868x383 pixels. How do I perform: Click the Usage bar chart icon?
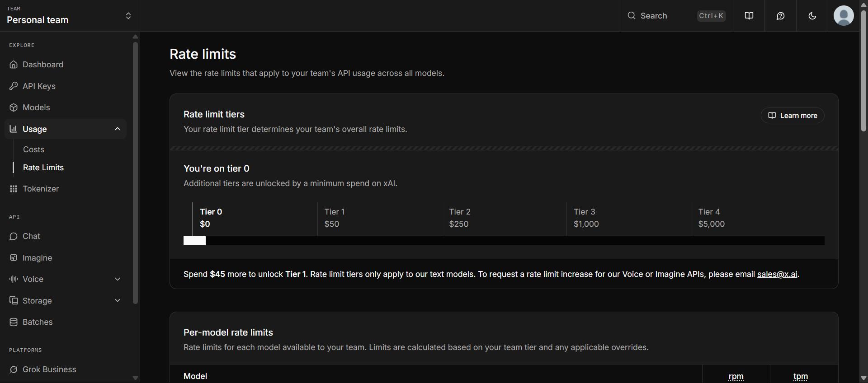tap(14, 129)
